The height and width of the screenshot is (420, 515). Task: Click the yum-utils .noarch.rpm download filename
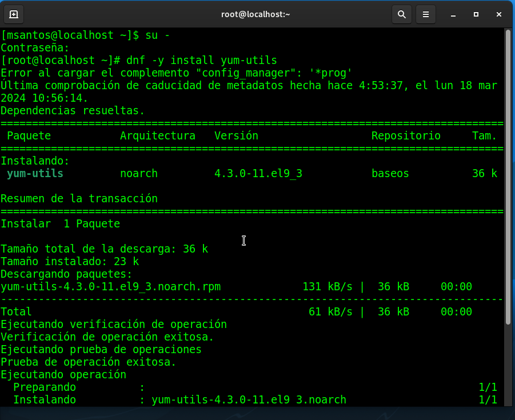pos(111,286)
